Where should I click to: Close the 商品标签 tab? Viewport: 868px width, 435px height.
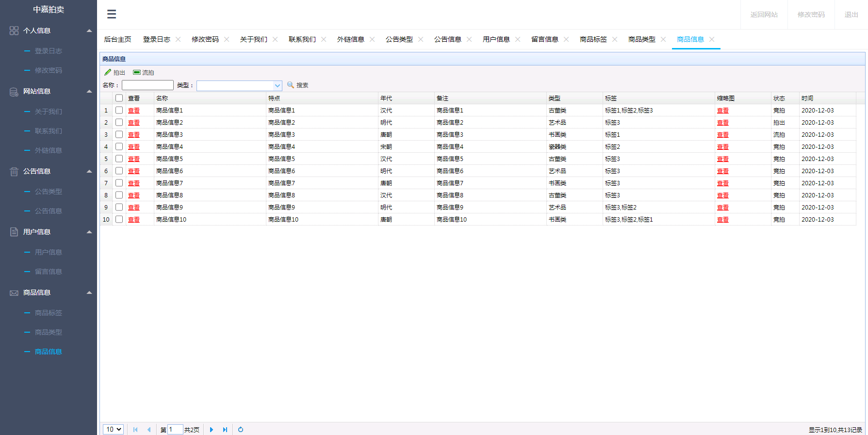[x=615, y=39]
